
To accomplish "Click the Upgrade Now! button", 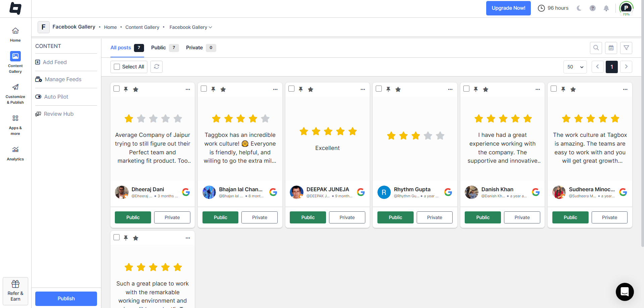I will (508, 8).
